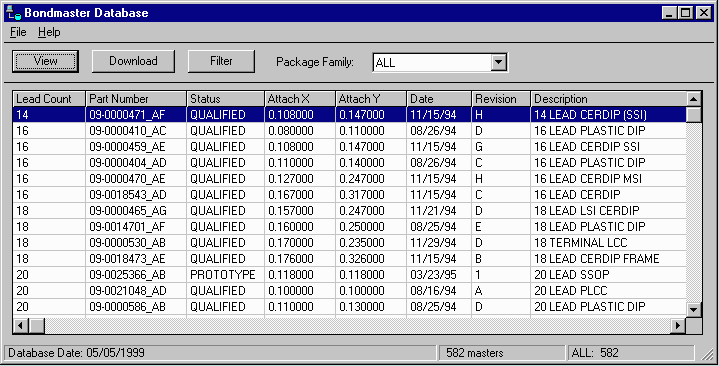
Task: Click the horizontal scrollbar right arrow
Action: (678, 326)
